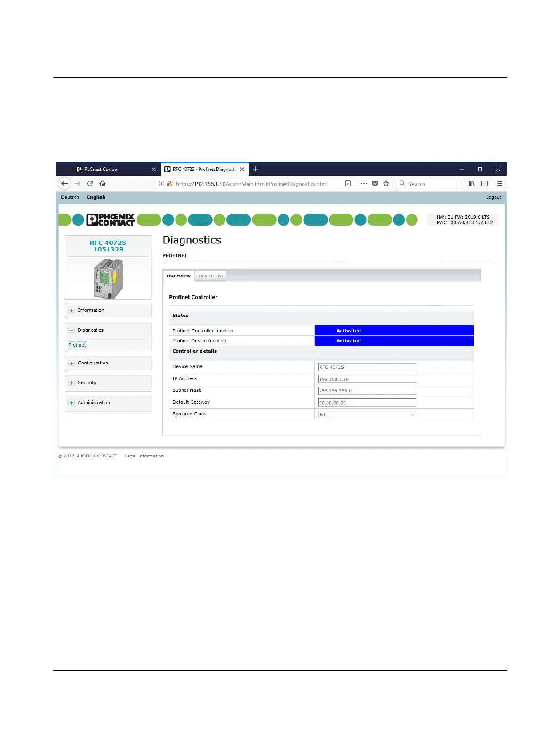Show sidebars icon in toolbar
The height and width of the screenshot is (745, 560).
click(x=484, y=184)
